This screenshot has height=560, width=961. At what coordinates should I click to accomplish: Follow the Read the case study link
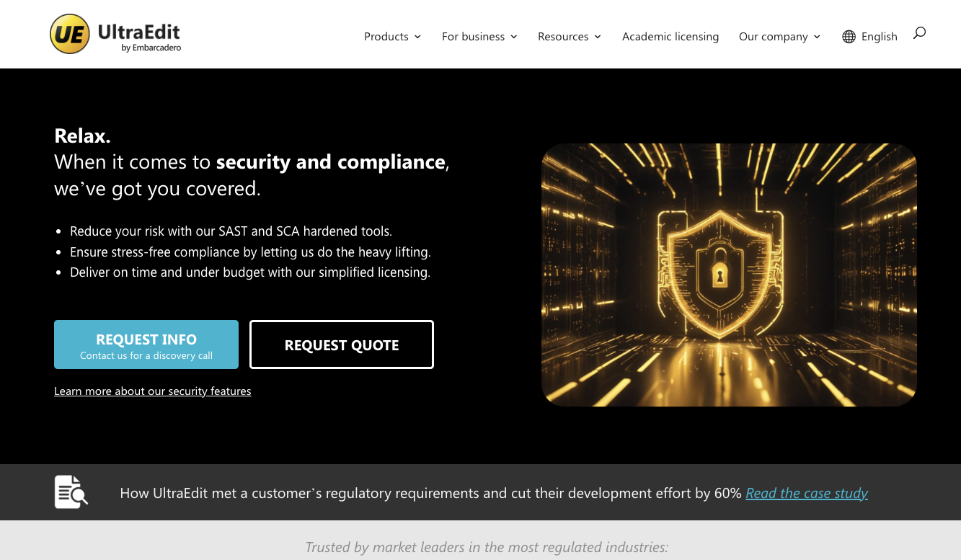(807, 493)
